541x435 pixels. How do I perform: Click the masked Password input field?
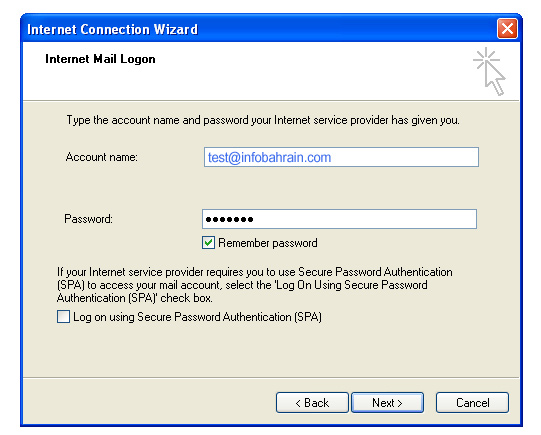pyautogui.click(x=340, y=219)
